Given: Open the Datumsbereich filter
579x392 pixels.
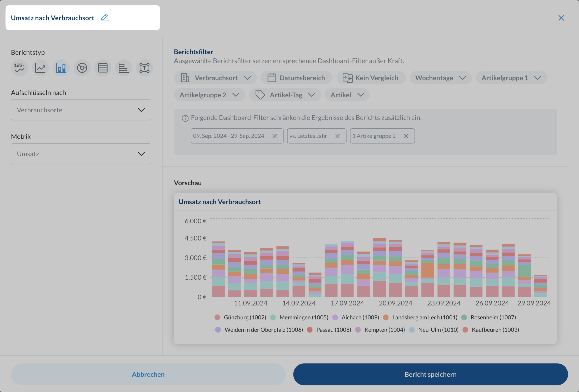Looking at the screenshot, I should (297, 78).
